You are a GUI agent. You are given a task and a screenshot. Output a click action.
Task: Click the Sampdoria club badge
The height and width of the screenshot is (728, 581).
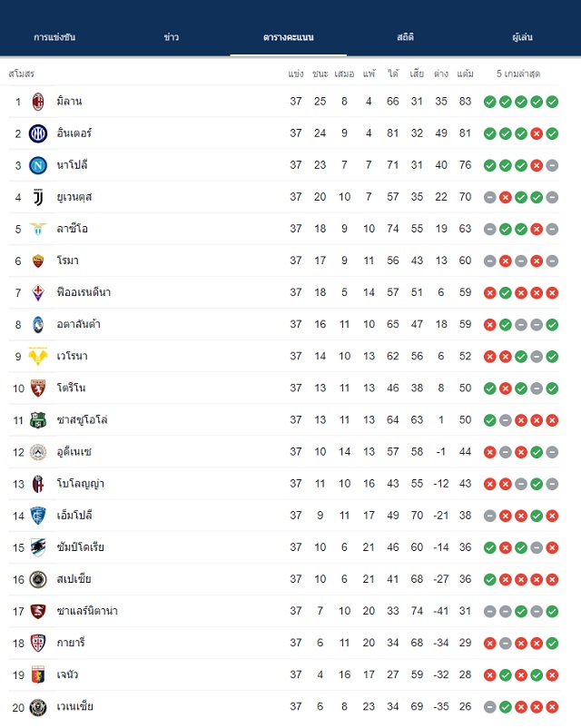pos(38,547)
